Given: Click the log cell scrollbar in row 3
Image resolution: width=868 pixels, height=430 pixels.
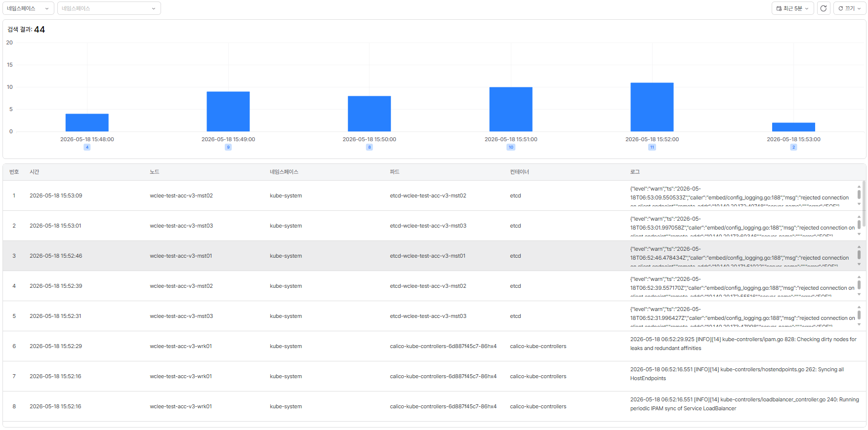Looking at the screenshot, I should [859, 256].
